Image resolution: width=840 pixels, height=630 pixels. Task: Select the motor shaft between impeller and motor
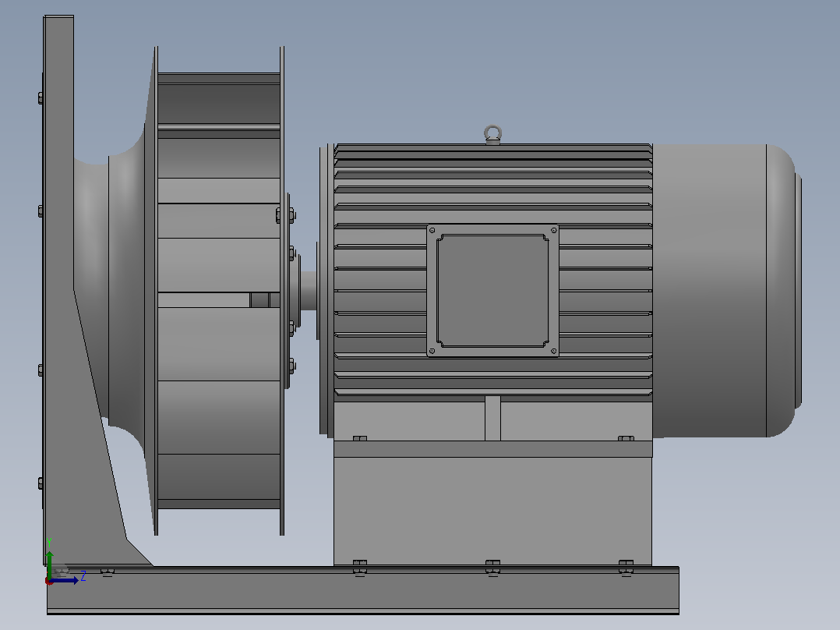[x=308, y=291]
